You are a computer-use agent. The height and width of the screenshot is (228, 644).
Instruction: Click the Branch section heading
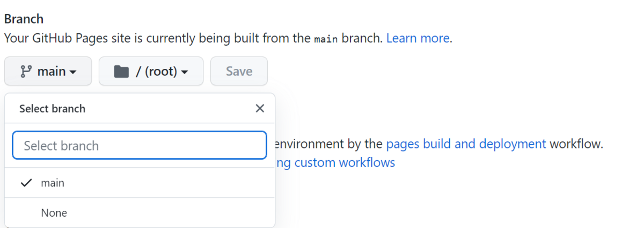pos(24,19)
